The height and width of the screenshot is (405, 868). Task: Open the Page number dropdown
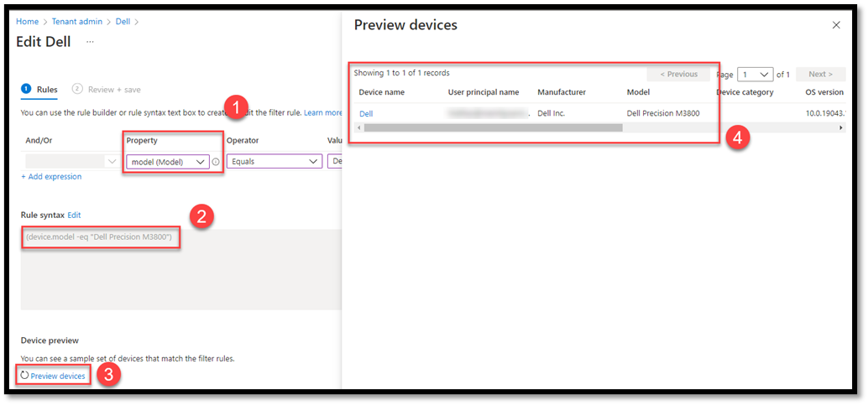755,74
